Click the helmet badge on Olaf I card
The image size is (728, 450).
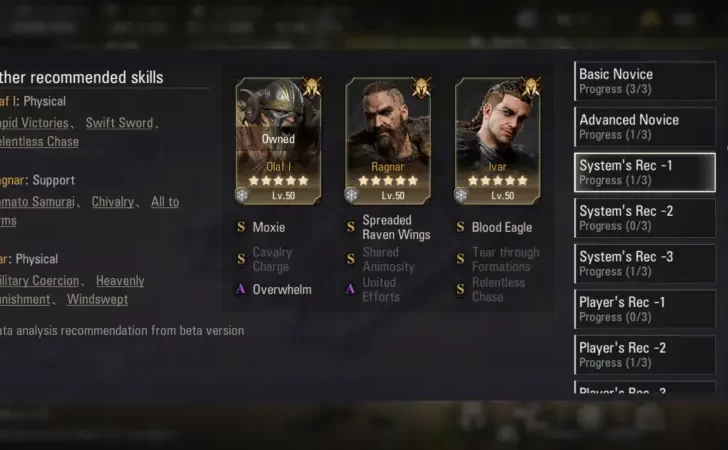click(312, 87)
